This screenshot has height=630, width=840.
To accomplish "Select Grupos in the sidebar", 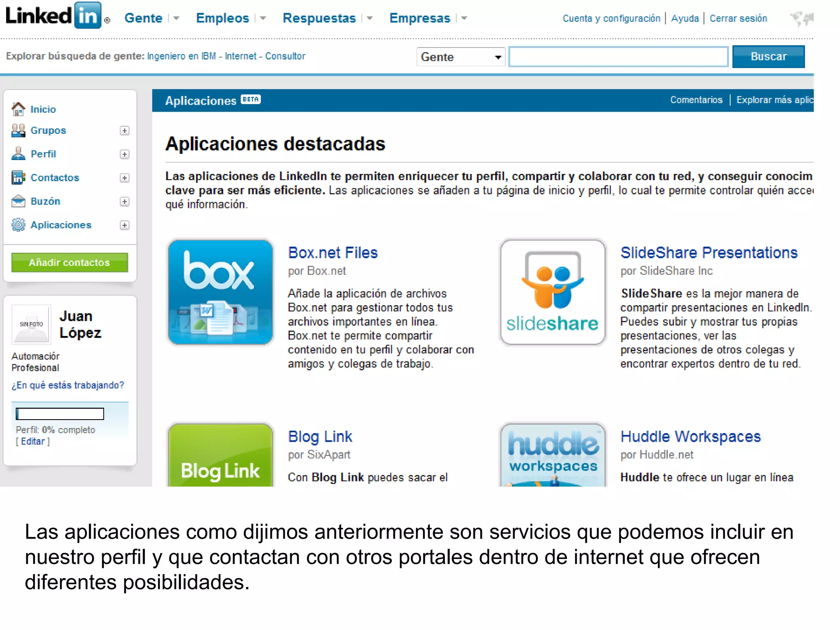I will click(48, 130).
